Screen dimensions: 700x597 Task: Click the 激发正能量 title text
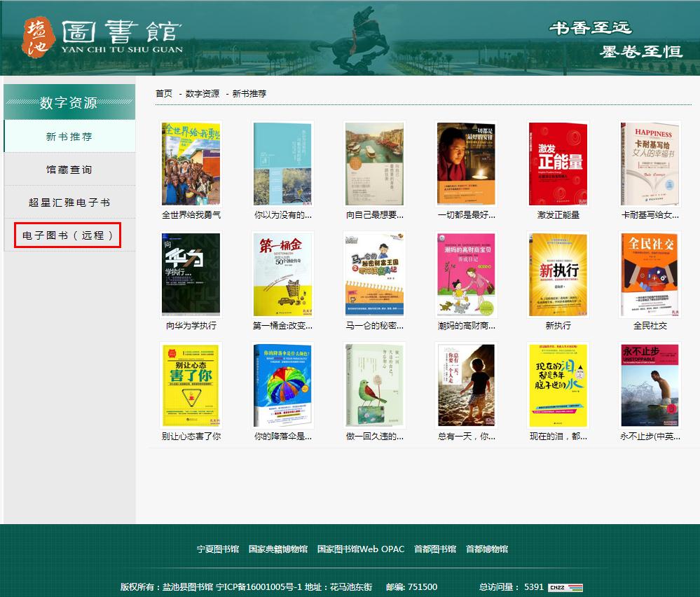[558, 215]
